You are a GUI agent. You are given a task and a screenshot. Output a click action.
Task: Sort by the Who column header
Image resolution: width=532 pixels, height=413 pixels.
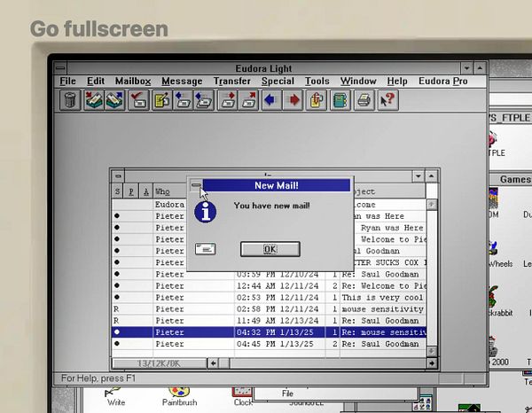170,191
